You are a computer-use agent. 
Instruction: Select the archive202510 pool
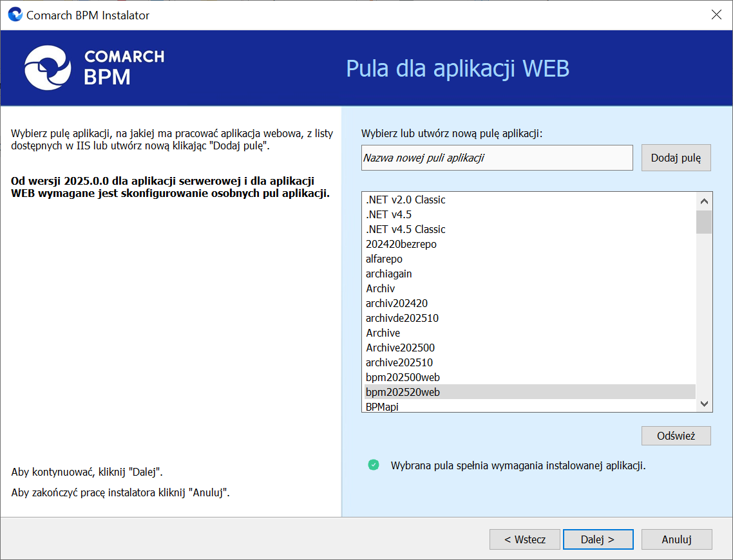click(530, 362)
